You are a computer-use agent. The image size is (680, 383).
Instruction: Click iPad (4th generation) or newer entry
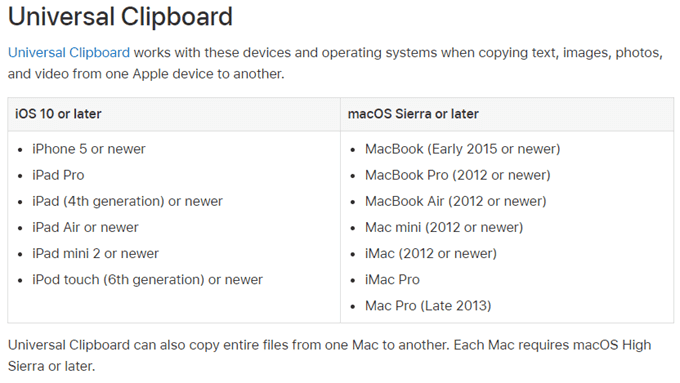[x=127, y=201]
